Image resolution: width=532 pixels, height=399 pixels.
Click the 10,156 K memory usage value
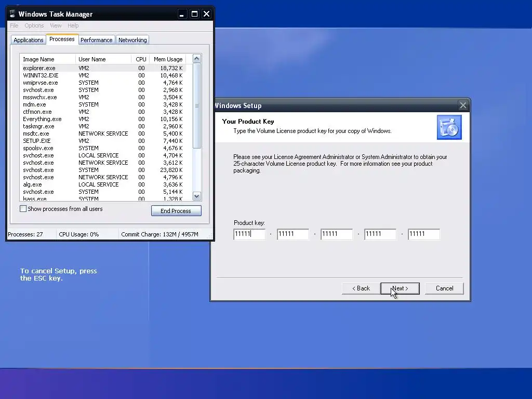(x=171, y=119)
